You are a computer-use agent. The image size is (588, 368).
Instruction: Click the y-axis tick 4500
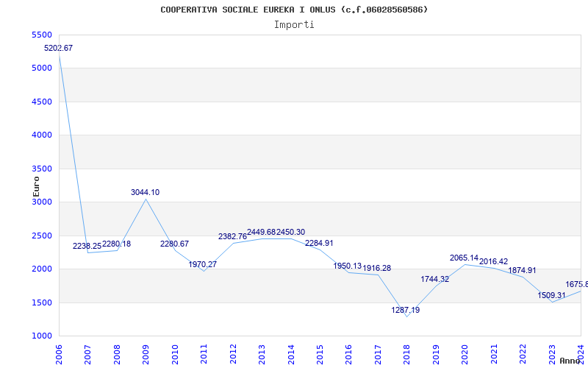(x=42, y=102)
